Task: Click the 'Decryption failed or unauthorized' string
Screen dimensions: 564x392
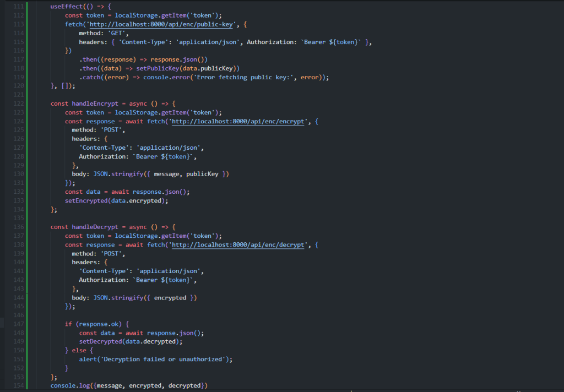Action: [x=162, y=359]
